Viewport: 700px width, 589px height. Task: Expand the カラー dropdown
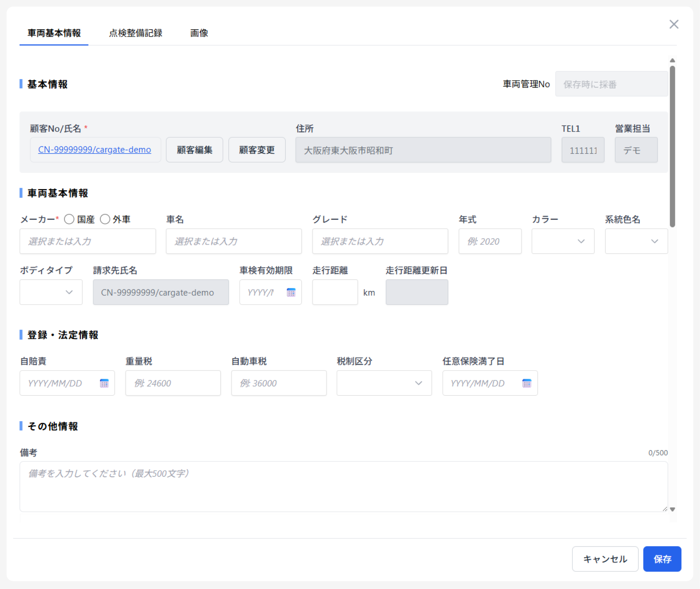pos(563,241)
